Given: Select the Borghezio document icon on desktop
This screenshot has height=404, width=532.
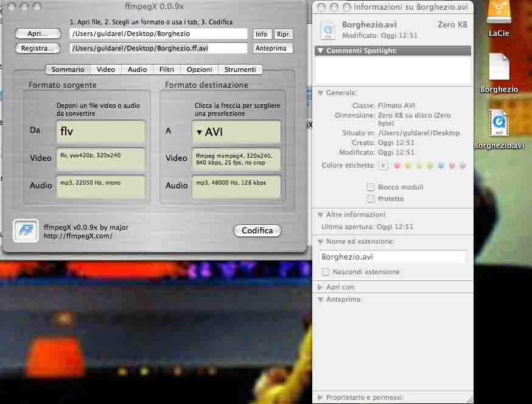Looking at the screenshot, I should click(499, 67).
